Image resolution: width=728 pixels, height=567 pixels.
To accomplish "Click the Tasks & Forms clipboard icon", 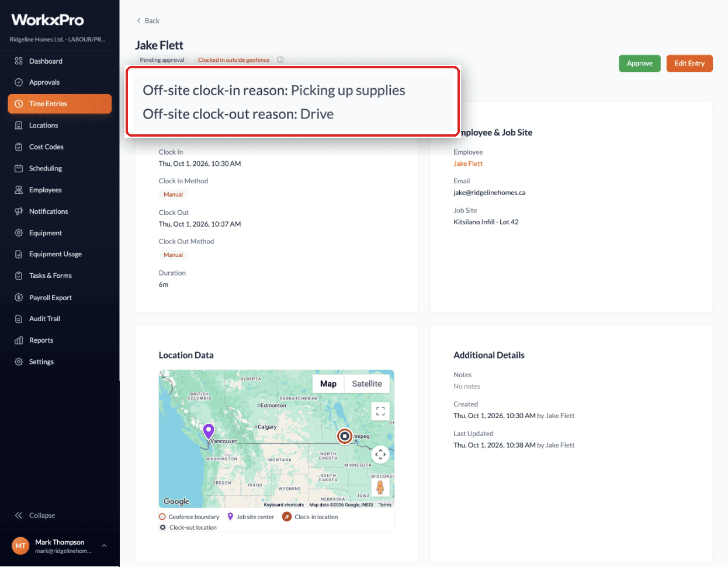I will pos(19,276).
